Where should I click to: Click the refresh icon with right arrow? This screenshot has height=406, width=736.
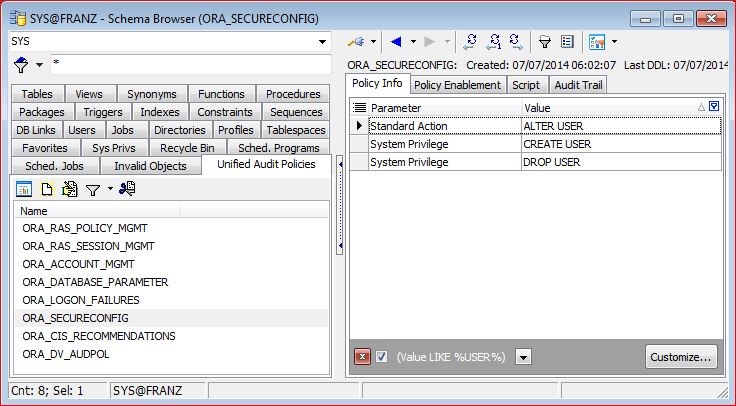[x=516, y=42]
